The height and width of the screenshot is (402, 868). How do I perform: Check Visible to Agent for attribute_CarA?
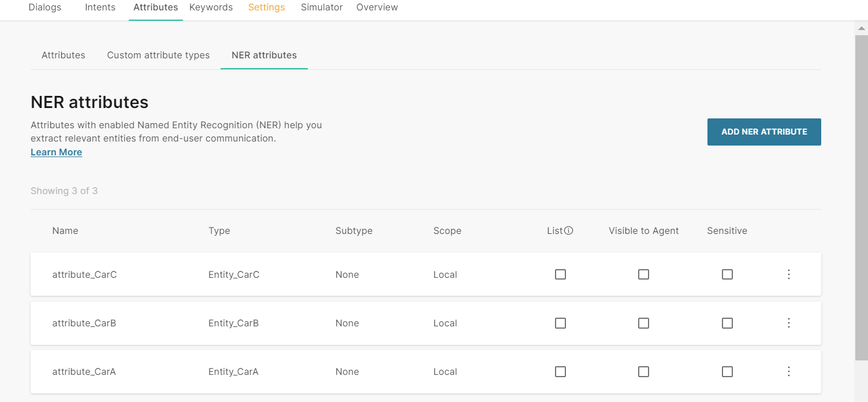pyautogui.click(x=643, y=371)
